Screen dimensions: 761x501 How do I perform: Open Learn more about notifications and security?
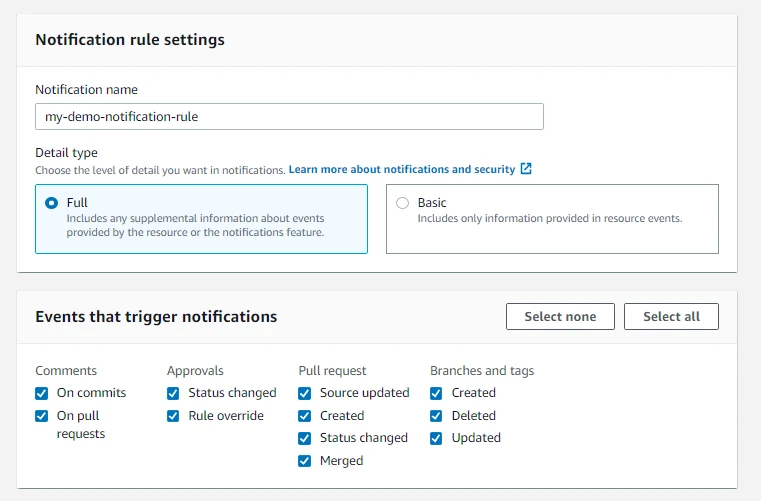[x=401, y=170]
